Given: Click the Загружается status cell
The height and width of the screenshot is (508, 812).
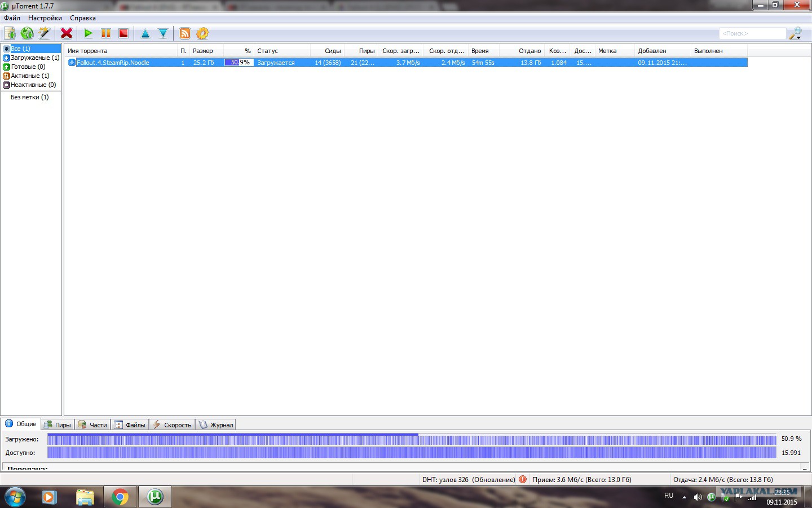Looking at the screenshot, I should (276, 63).
